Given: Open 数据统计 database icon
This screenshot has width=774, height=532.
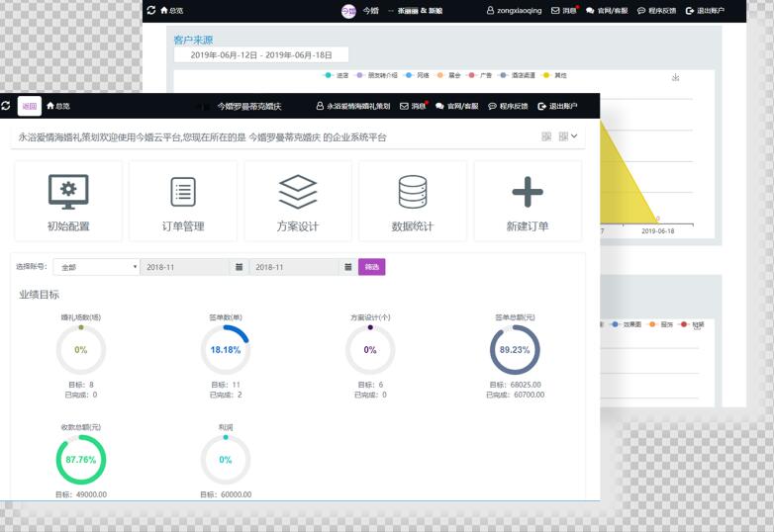Looking at the screenshot, I should click(x=413, y=192).
